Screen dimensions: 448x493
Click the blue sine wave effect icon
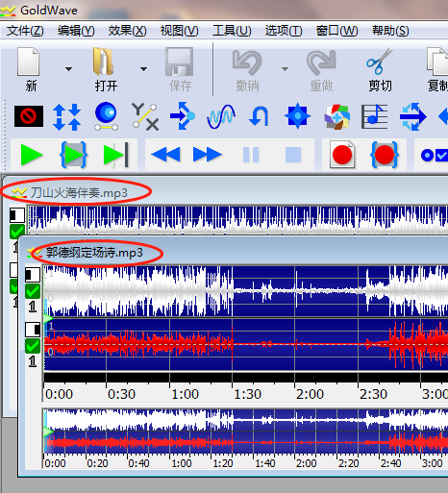[x=221, y=116]
